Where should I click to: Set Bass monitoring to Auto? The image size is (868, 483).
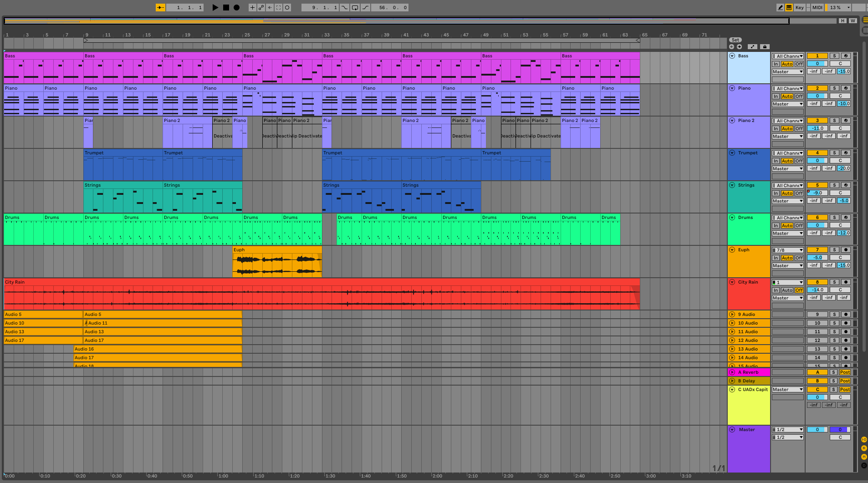click(x=787, y=64)
